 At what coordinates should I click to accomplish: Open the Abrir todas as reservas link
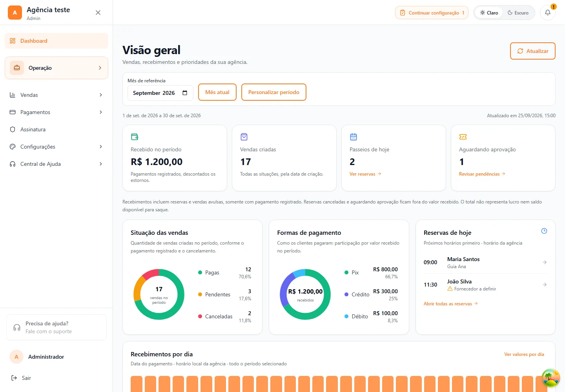(451, 304)
